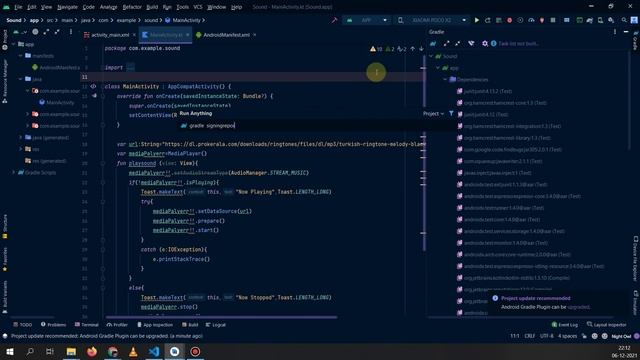This screenshot has height=360, width=640.
Task: Click the override gutter icon beside onCreate
Action: coord(94,96)
